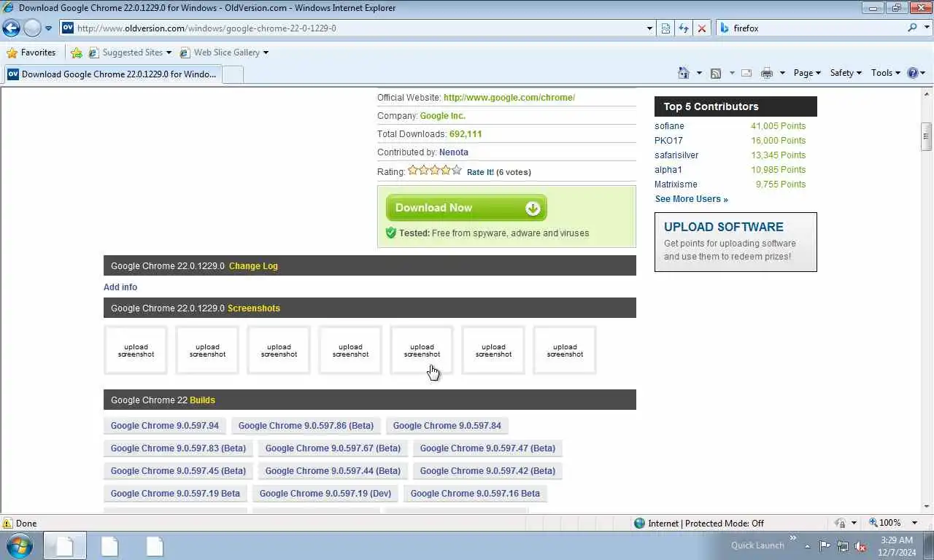Open a new blank tab
This screenshot has height=560, width=934.
[x=232, y=74]
